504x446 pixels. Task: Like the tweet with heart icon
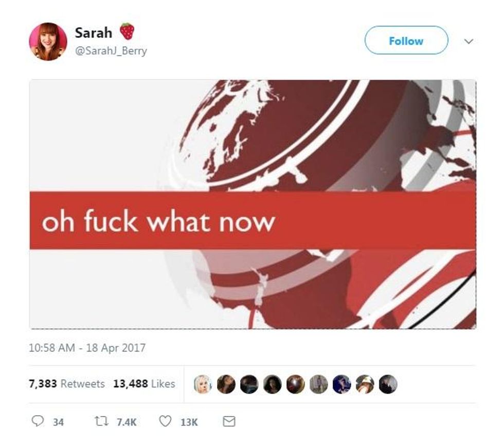tap(165, 422)
